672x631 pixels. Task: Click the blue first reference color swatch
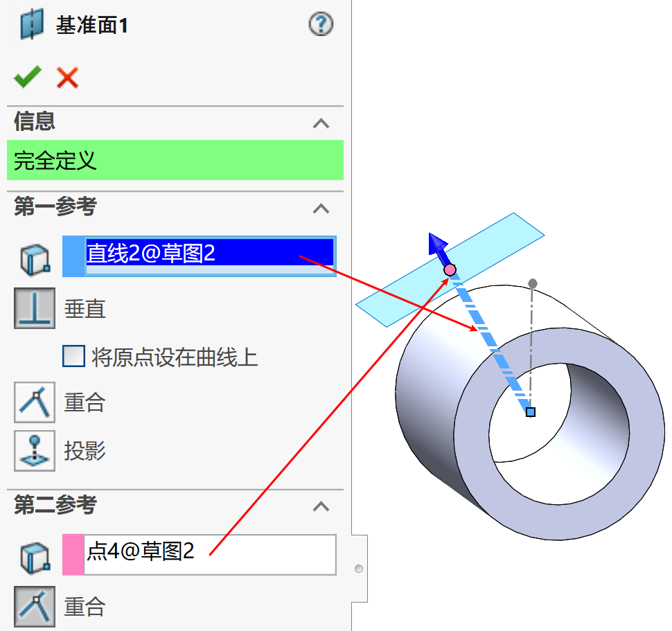tap(73, 256)
